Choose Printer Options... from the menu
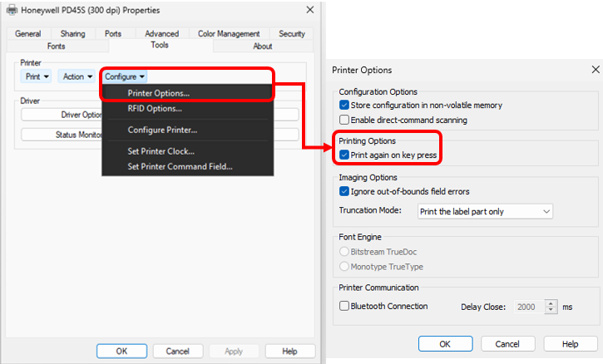The height and width of the screenshot is (364, 603). [188, 93]
